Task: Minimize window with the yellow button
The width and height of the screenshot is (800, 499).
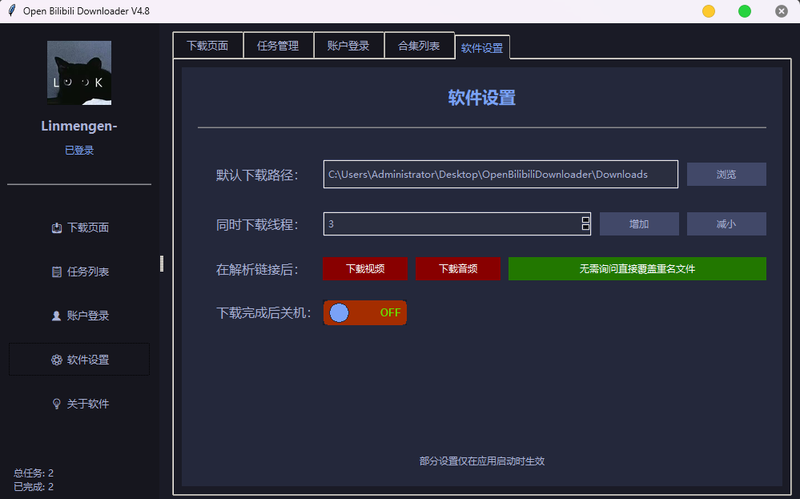Action: point(709,11)
